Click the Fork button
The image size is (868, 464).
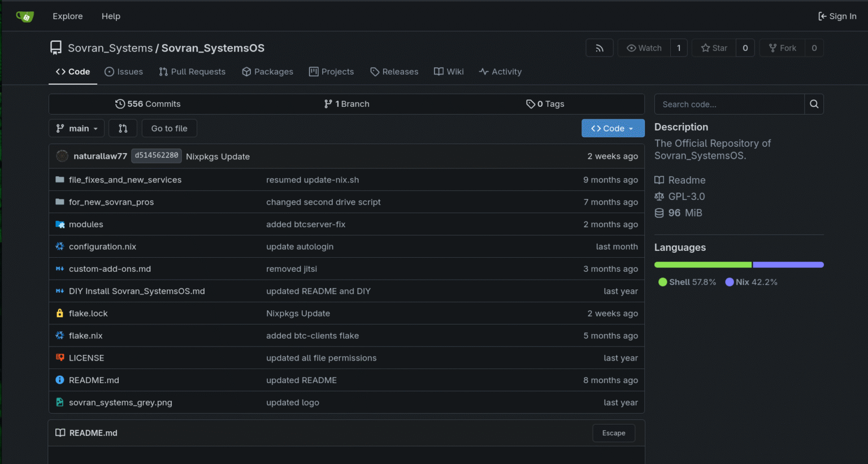(783, 48)
